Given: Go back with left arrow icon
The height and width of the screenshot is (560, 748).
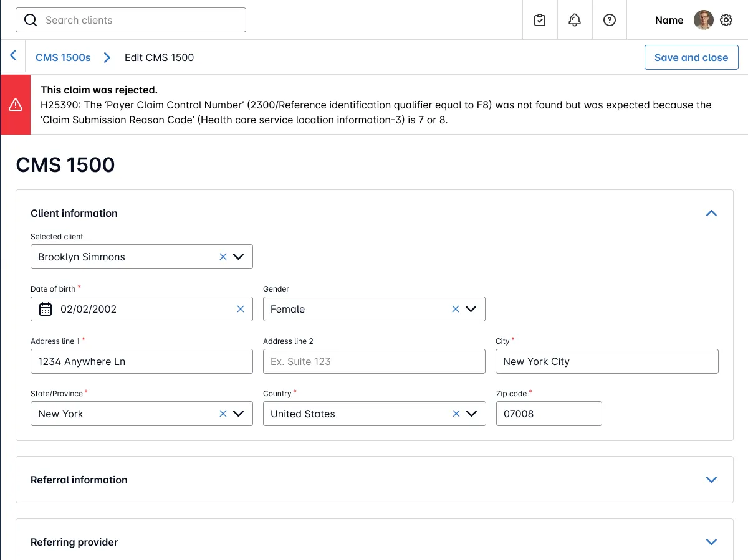Looking at the screenshot, I should pos(13,56).
